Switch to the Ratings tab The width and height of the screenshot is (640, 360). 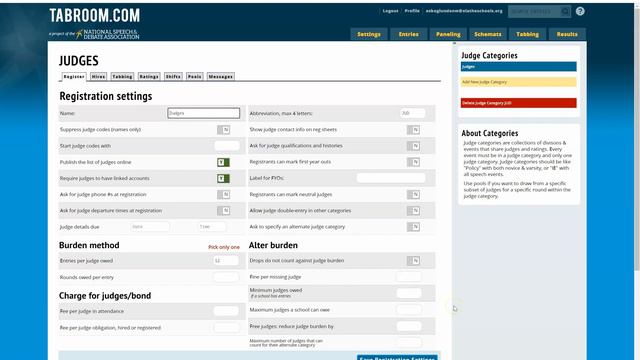click(x=149, y=76)
